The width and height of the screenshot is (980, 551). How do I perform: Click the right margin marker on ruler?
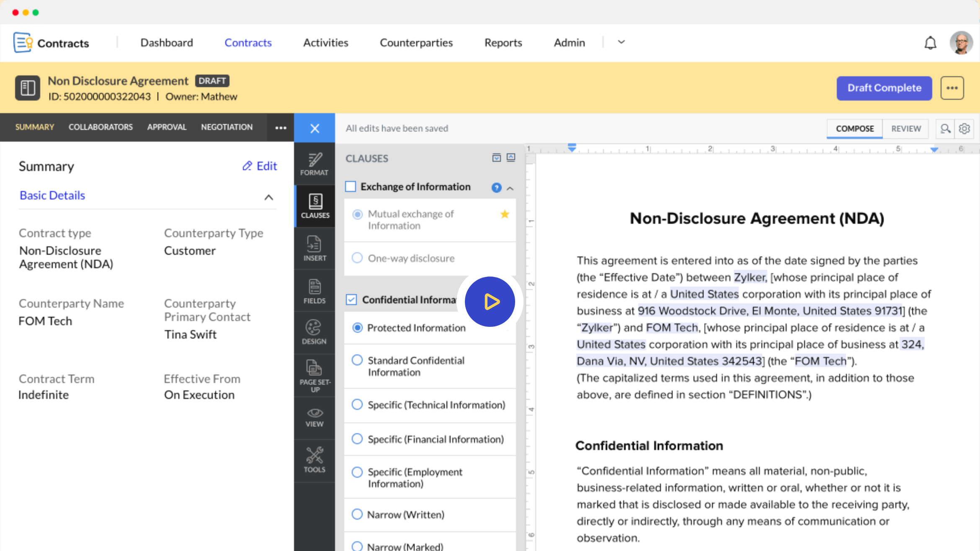click(934, 149)
